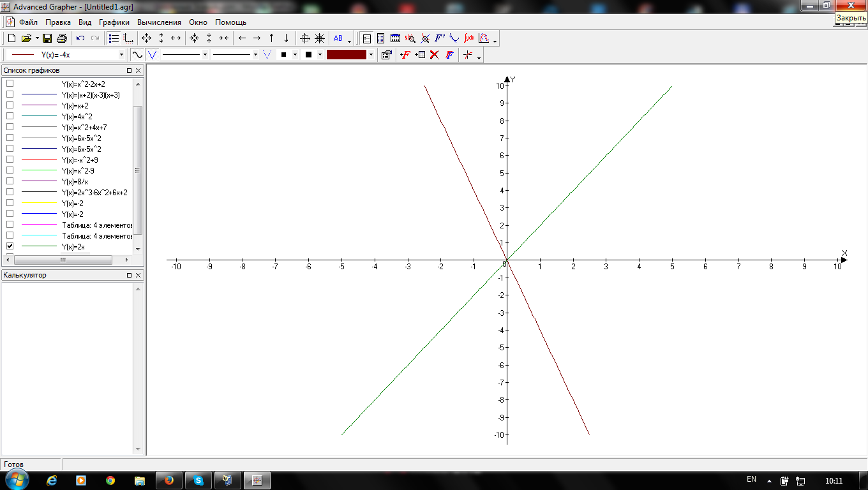The image size is (868, 490).
Task: Click the Save document floppy disk icon
Action: tap(47, 38)
